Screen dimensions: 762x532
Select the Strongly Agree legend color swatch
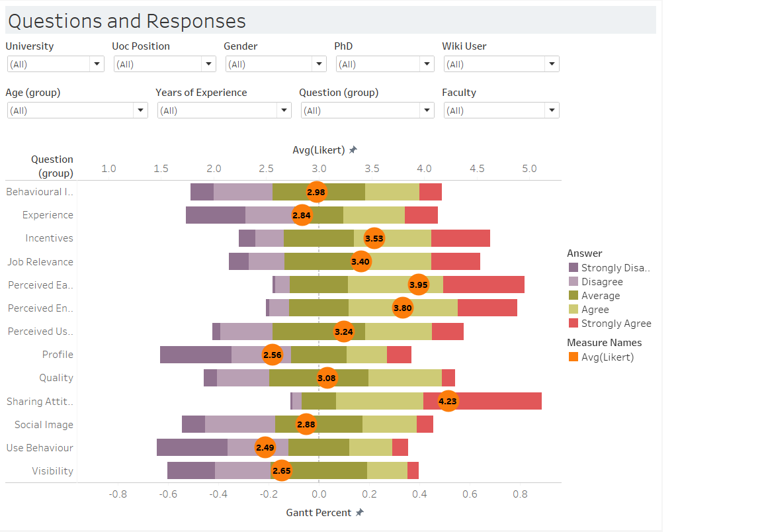point(573,323)
